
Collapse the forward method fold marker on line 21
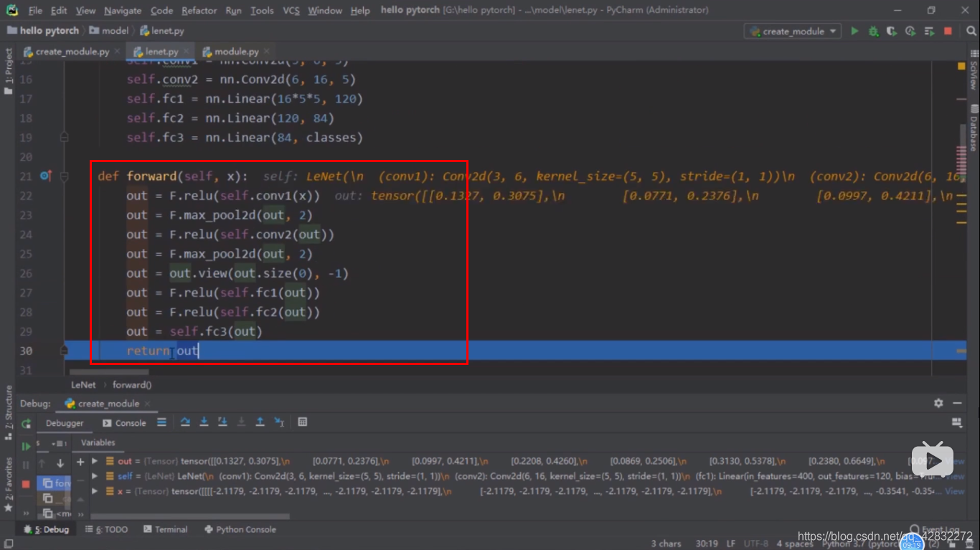click(x=65, y=176)
